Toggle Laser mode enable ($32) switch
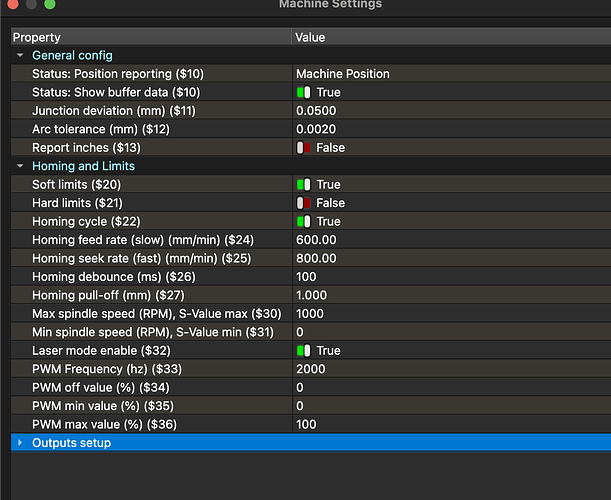 pos(304,350)
